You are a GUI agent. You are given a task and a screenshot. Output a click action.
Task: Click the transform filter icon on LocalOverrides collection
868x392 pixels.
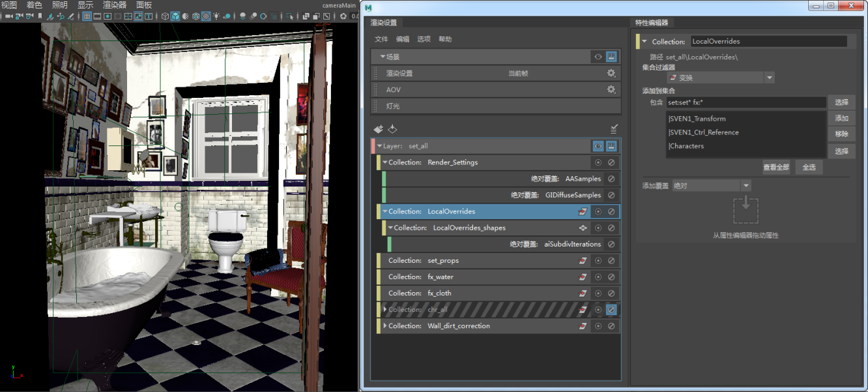point(583,211)
